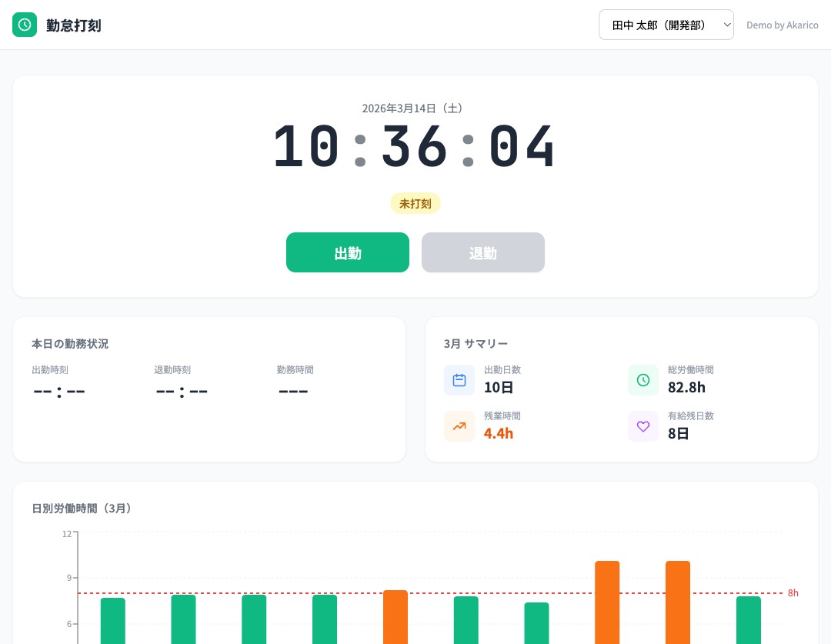831x644 pixels.
Task: Click the 4.4h overtime value
Action: pyautogui.click(x=498, y=433)
